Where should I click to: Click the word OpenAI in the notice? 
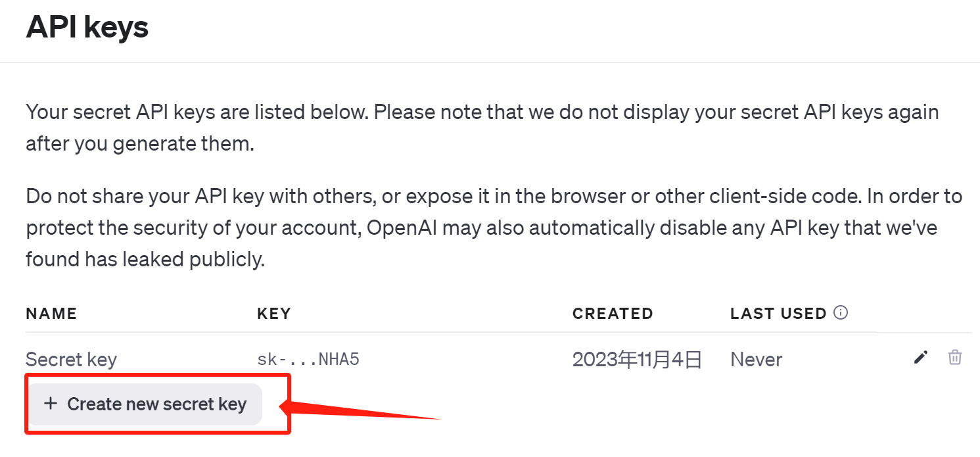point(401,228)
